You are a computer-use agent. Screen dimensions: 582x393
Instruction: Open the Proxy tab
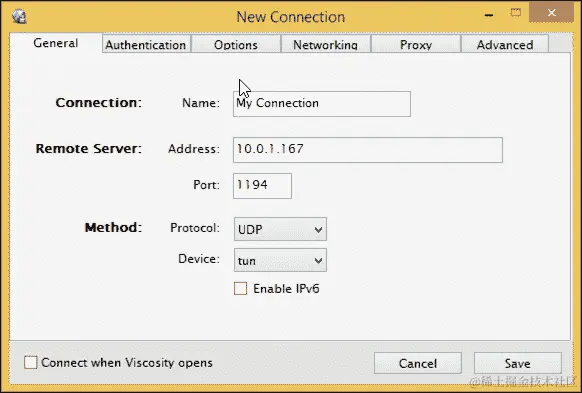click(x=416, y=45)
